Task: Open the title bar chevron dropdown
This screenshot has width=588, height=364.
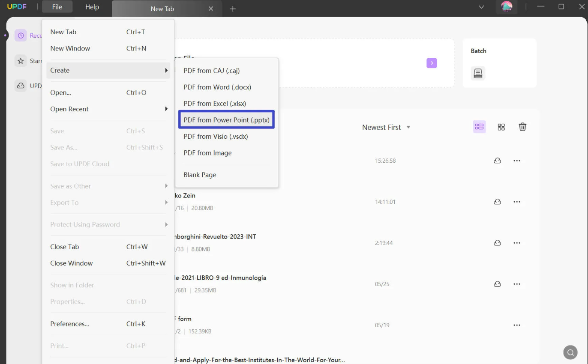Action: click(481, 7)
